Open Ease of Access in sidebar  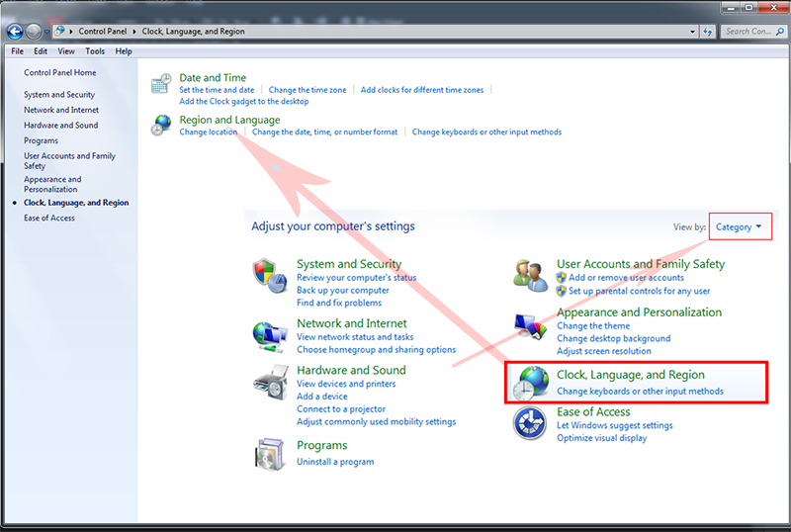coord(48,219)
